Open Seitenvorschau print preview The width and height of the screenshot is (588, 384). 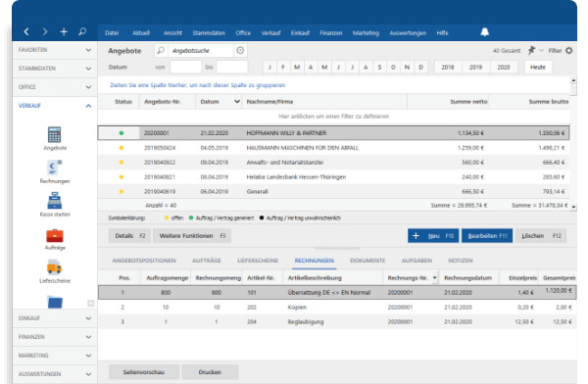coord(144,372)
